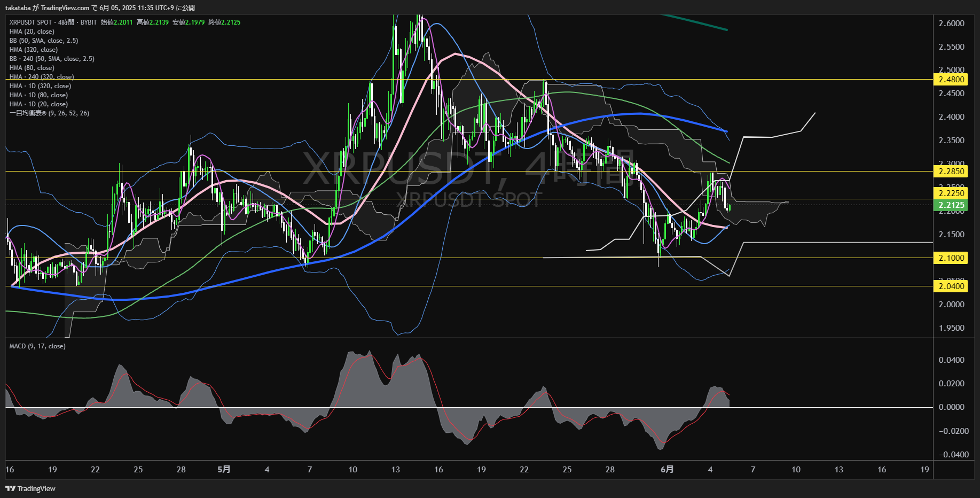Click the 2.6000 value on price axis
This screenshot has width=980, height=498.
[x=951, y=24]
